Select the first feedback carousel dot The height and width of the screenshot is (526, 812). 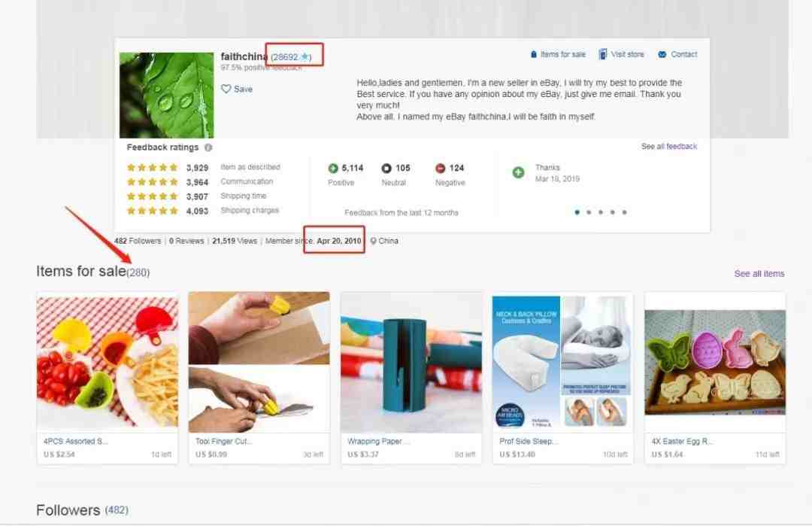(577, 212)
